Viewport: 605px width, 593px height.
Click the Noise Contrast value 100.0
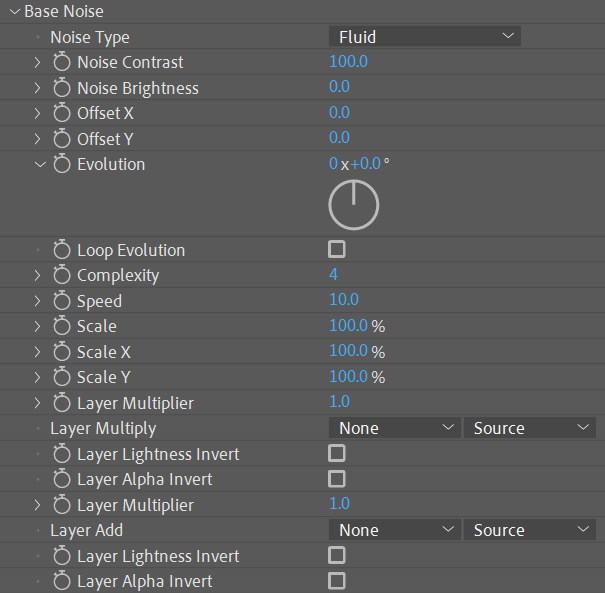[348, 62]
